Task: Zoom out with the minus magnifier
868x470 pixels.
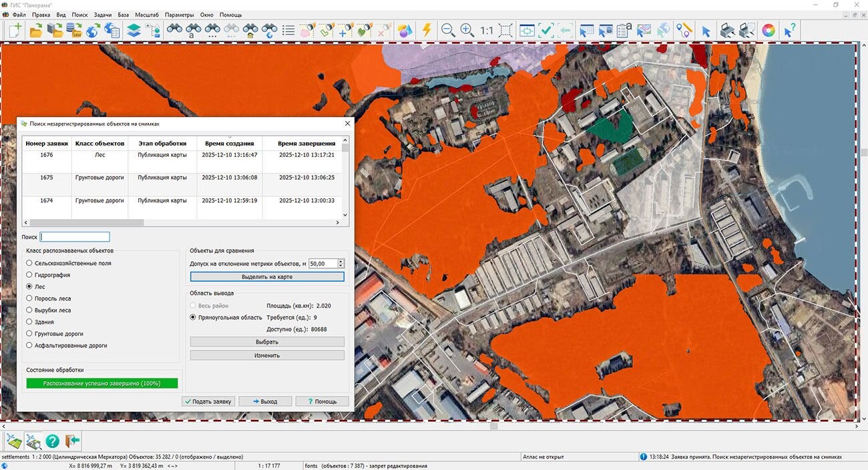Action: 448,30
